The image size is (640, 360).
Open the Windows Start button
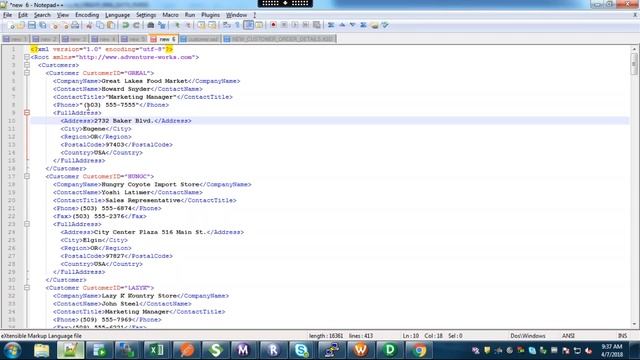tap(12, 350)
